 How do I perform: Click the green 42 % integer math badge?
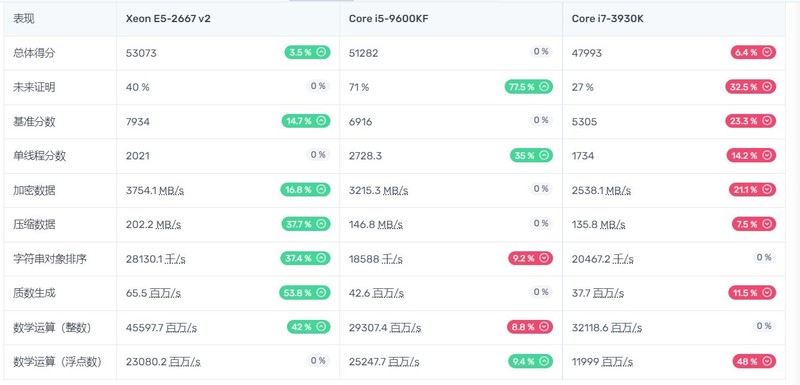pyautogui.click(x=309, y=327)
